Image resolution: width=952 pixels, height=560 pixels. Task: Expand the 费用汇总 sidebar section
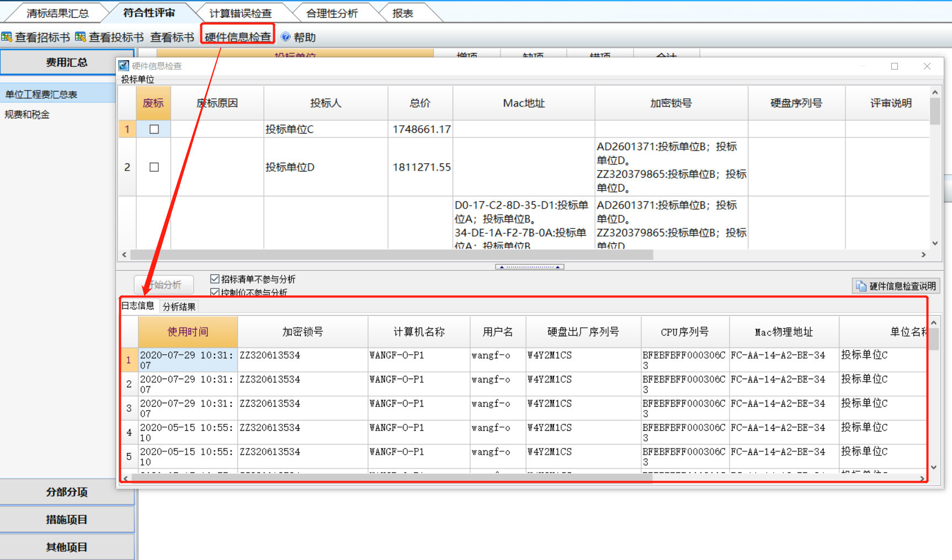coord(66,62)
